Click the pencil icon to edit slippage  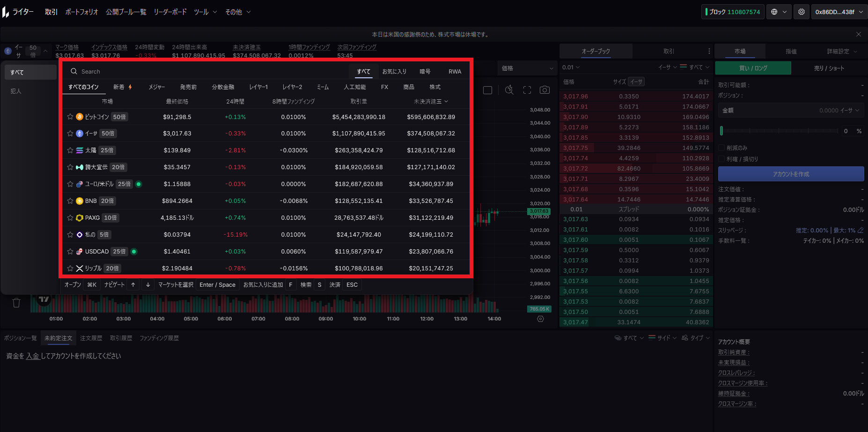(x=861, y=230)
